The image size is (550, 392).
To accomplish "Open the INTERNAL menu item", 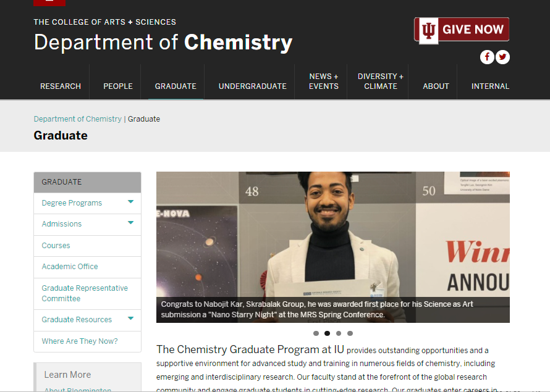I will click(490, 86).
